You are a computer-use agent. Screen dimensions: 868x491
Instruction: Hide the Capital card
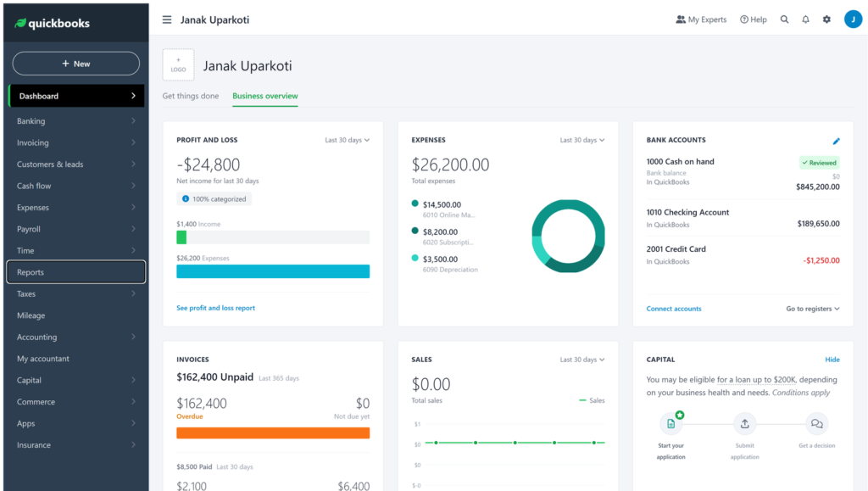pos(832,360)
